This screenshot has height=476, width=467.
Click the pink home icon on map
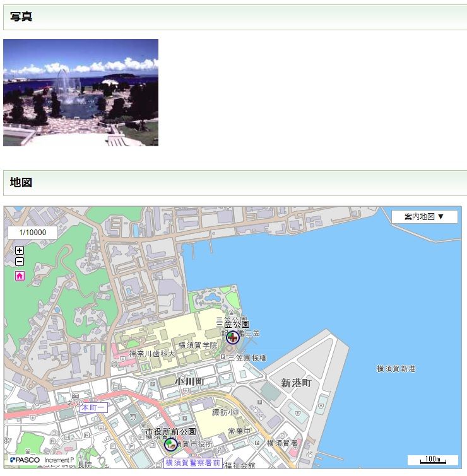click(20, 276)
